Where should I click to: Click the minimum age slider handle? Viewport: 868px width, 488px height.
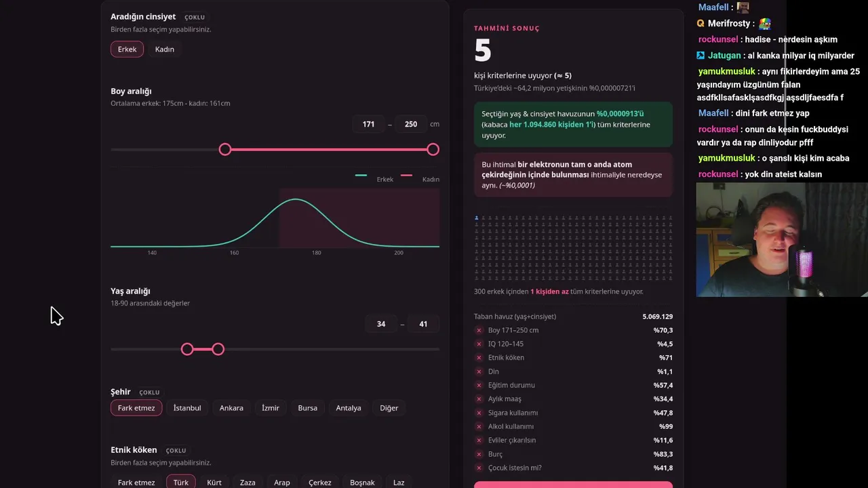click(187, 349)
